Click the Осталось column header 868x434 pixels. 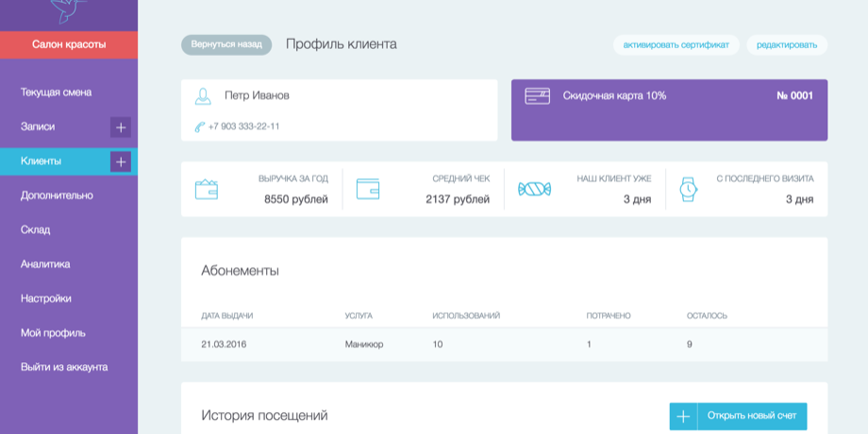(x=707, y=316)
